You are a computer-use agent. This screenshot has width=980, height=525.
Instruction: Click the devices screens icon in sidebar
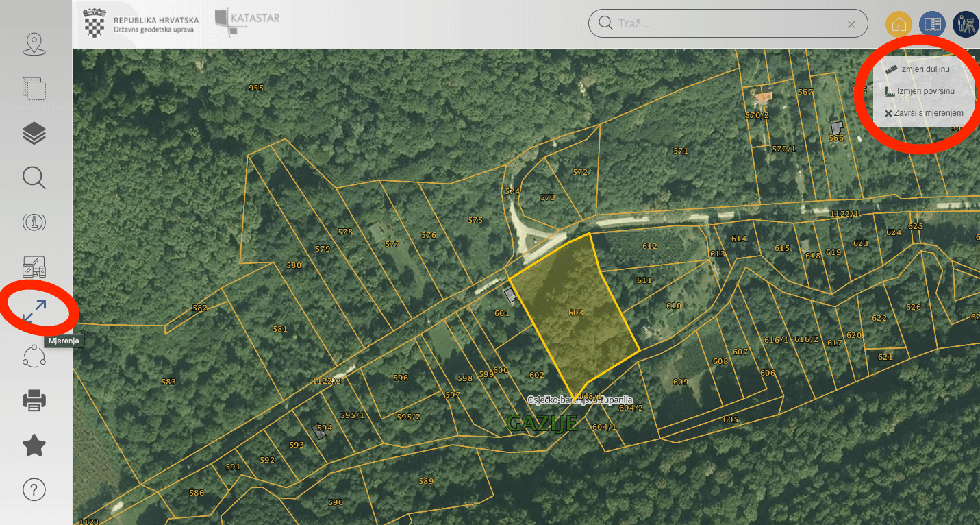(34, 267)
